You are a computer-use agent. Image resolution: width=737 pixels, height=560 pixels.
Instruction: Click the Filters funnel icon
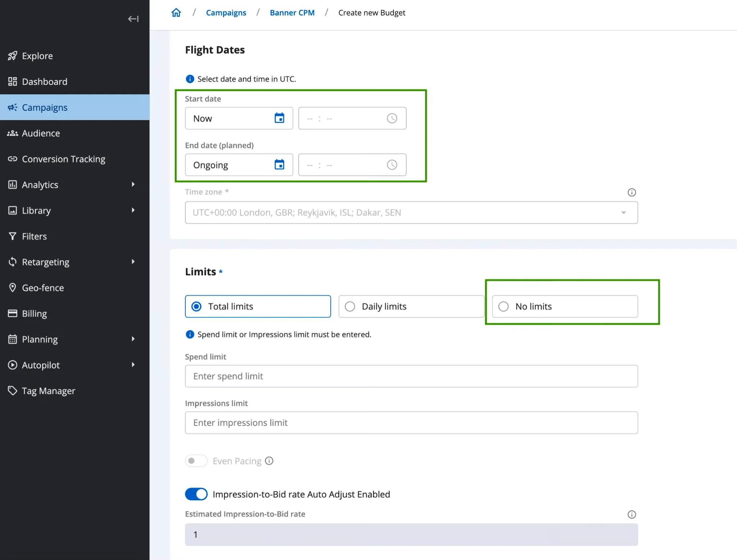[x=13, y=236]
